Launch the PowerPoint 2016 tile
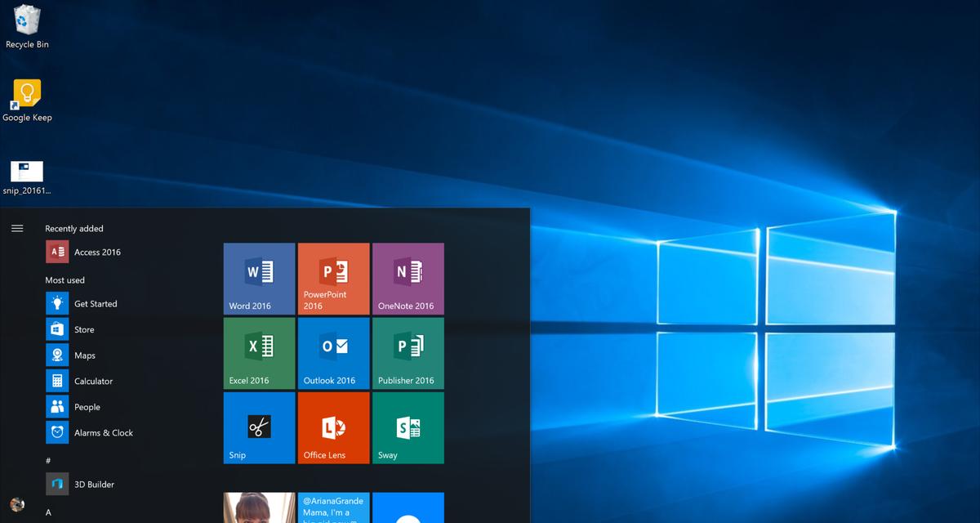This screenshot has width=980, height=523. tap(334, 279)
